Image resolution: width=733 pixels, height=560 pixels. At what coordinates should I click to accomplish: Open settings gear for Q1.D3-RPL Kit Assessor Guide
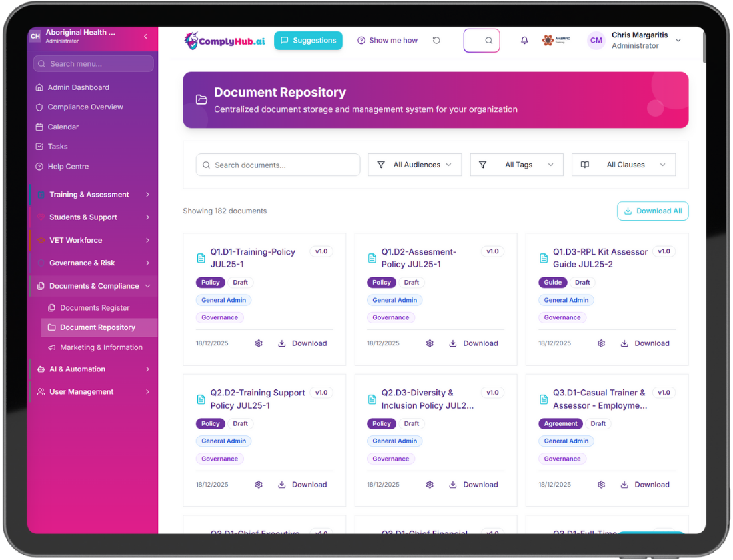[602, 343]
